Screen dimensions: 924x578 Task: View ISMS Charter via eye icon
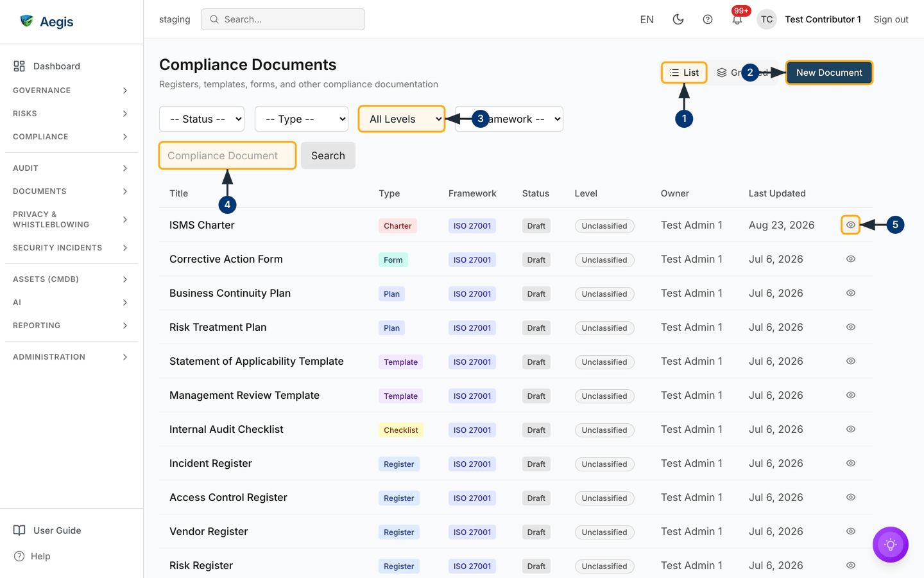tap(851, 225)
